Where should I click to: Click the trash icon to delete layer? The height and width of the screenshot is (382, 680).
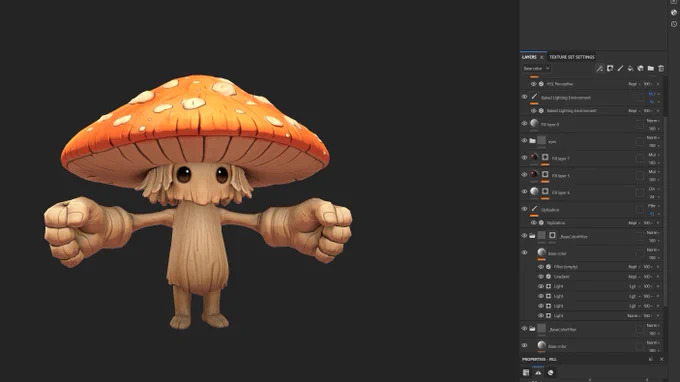pos(661,69)
